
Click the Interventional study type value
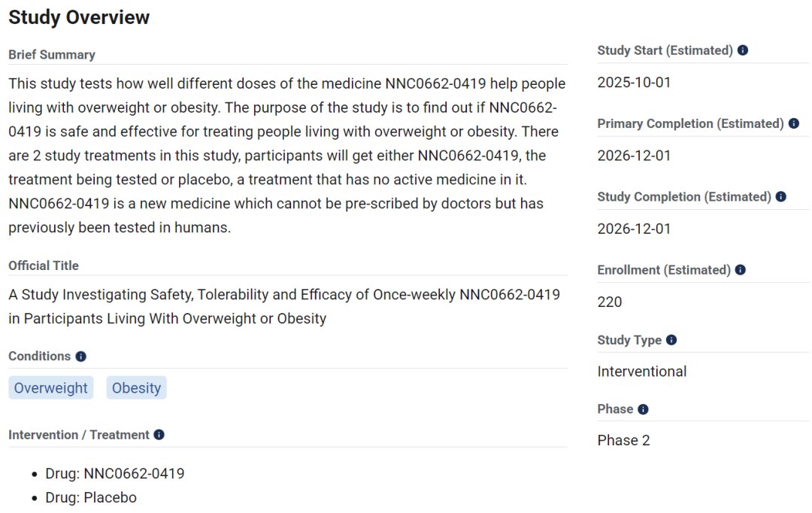(x=641, y=372)
